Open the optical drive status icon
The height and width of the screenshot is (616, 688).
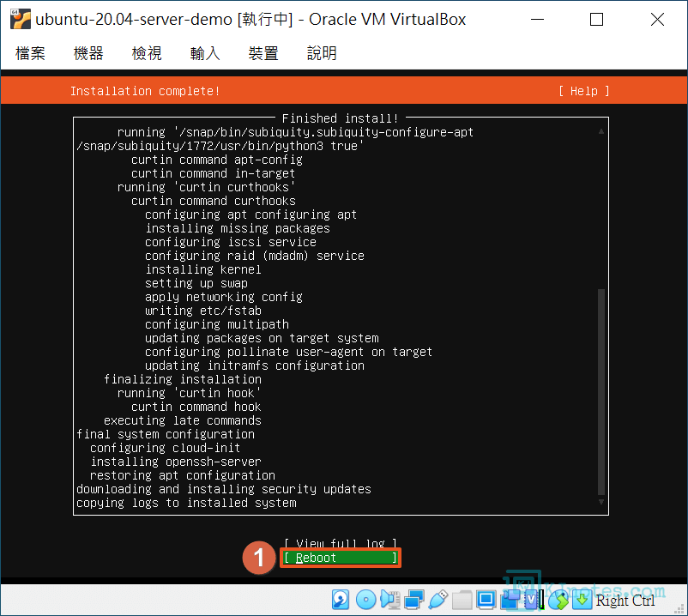point(365,600)
